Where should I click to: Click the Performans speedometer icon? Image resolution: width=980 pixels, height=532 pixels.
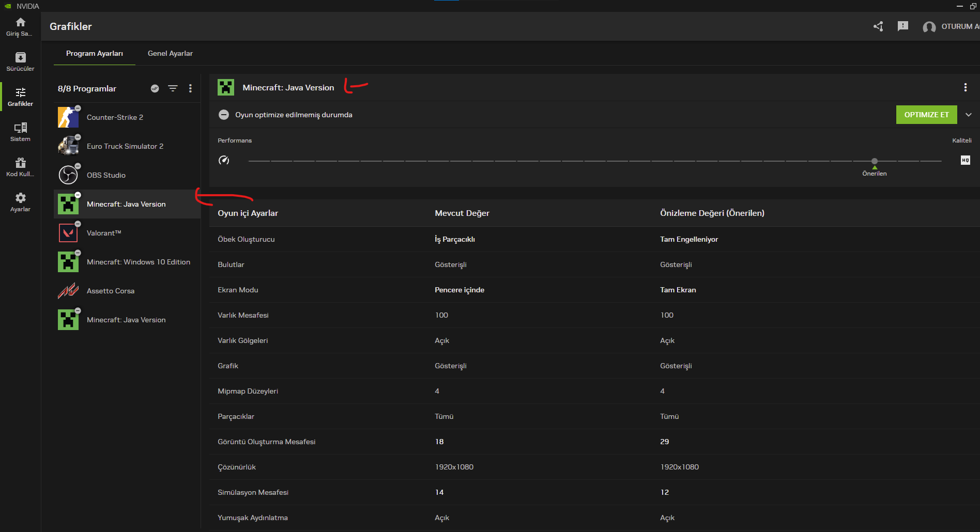tap(224, 160)
